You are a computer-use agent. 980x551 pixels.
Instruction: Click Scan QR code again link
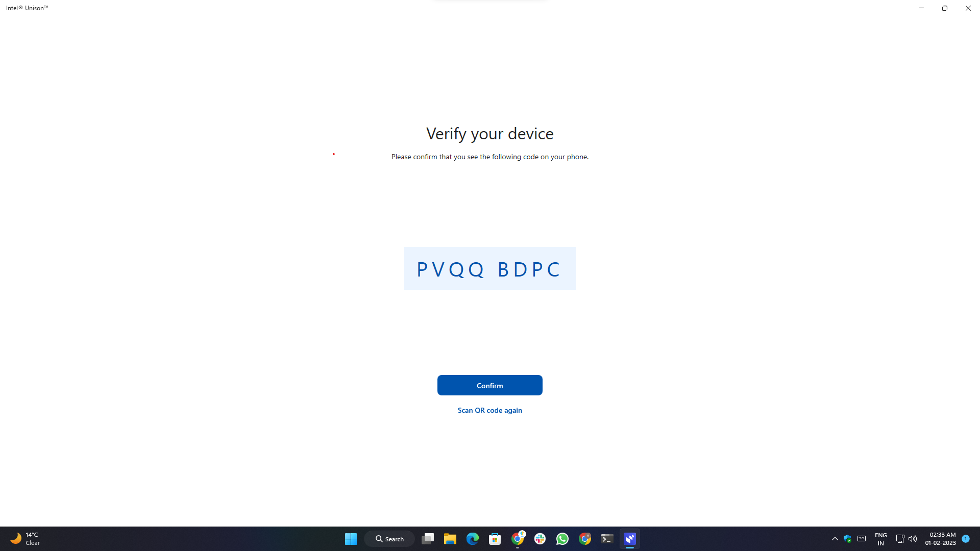point(489,410)
